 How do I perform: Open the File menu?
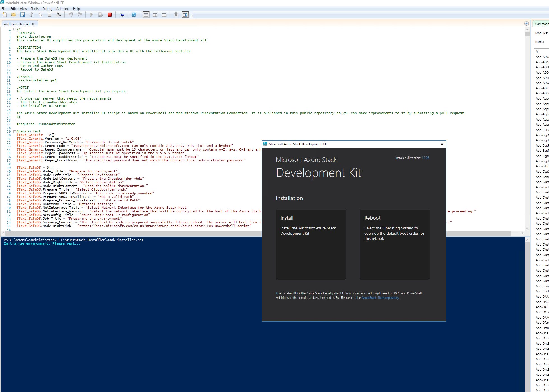[4, 9]
